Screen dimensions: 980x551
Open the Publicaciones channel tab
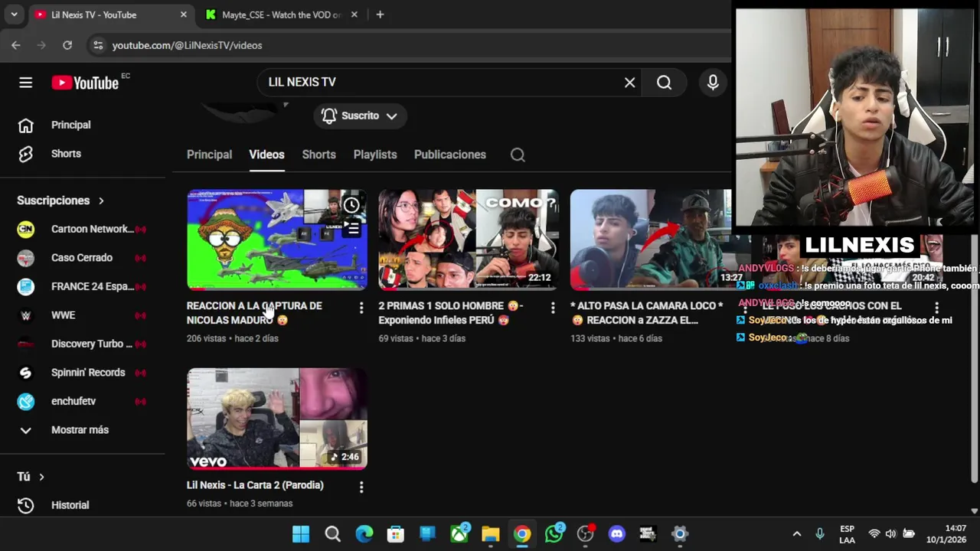coord(450,155)
